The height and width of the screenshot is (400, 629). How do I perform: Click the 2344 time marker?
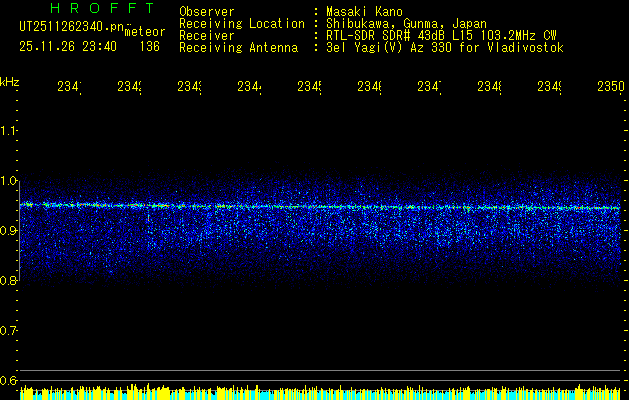coord(250,86)
